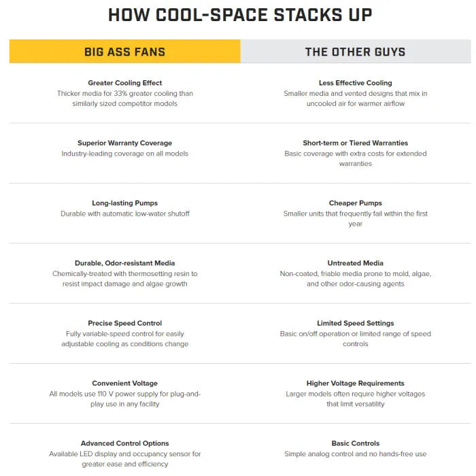The width and height of the screenshot is (476, 476).
Task: Click the Short-term or Tiered Warranties heading
Action: [x=355, y=143]
